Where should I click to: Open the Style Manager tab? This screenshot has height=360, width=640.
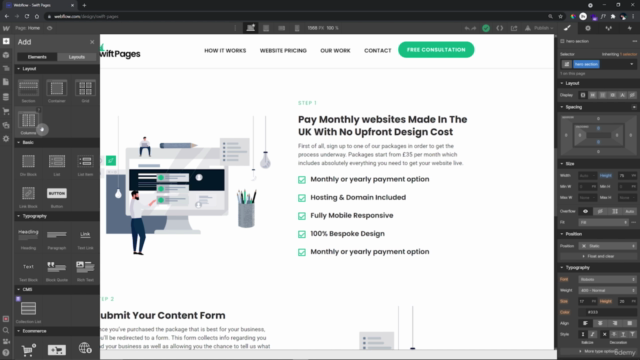[609, 28]
